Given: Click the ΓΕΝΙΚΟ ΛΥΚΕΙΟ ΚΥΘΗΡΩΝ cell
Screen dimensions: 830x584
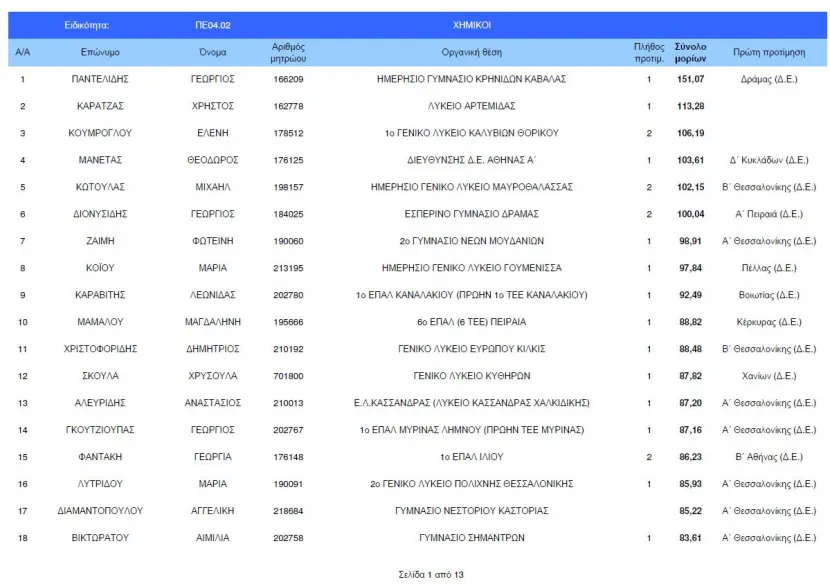Looking at the screenshot, I should pyautogui.click(x=472, y=376).
